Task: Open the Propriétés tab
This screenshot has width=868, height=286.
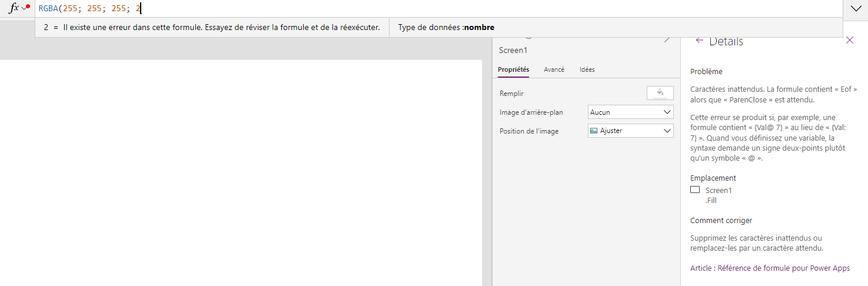Action: [x=513, y=69]
